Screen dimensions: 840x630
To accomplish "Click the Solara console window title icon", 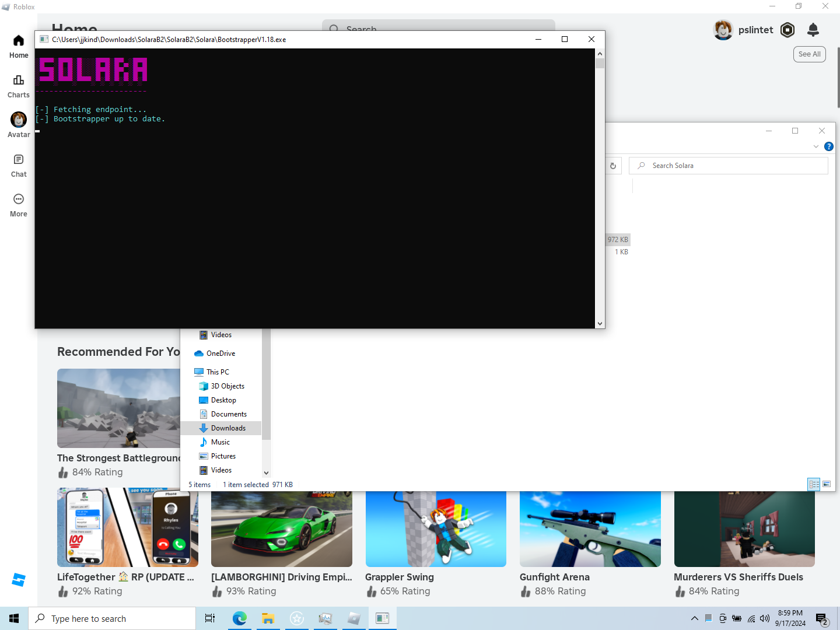I will point(44,39).
